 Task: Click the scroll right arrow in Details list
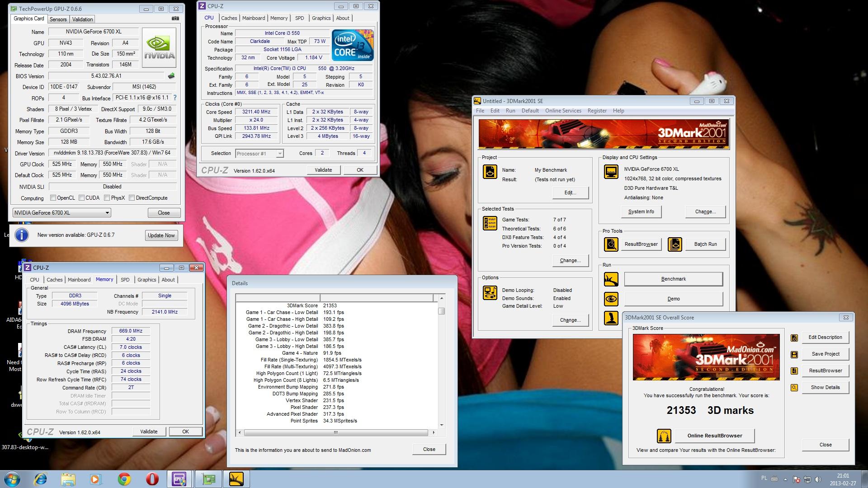[x=434, y=432]
